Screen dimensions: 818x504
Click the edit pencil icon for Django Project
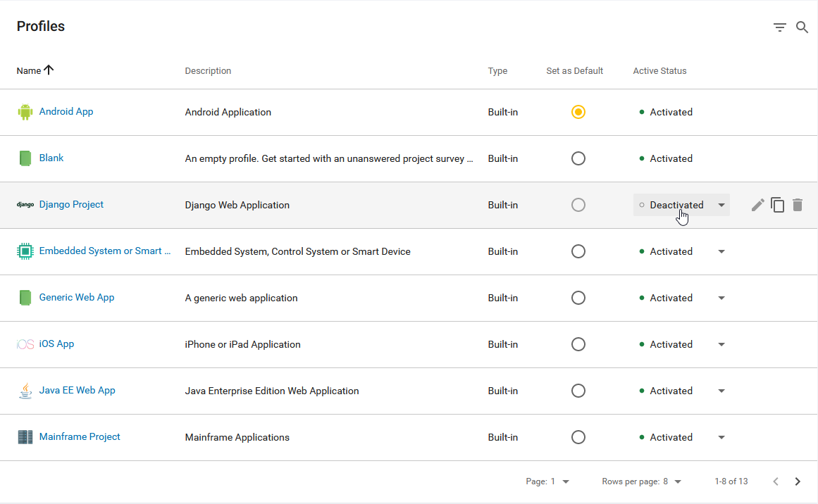click(x=757, y=205)
